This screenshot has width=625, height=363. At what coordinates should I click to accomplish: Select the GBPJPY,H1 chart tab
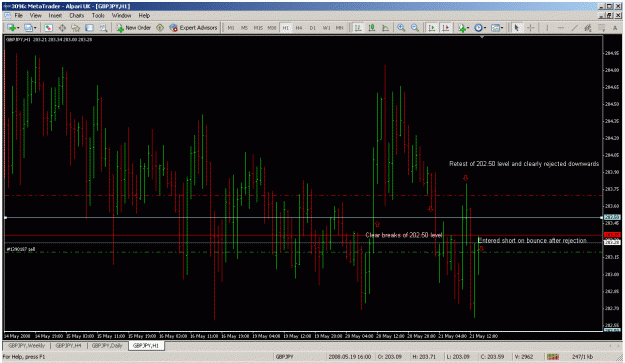[145, 345]
